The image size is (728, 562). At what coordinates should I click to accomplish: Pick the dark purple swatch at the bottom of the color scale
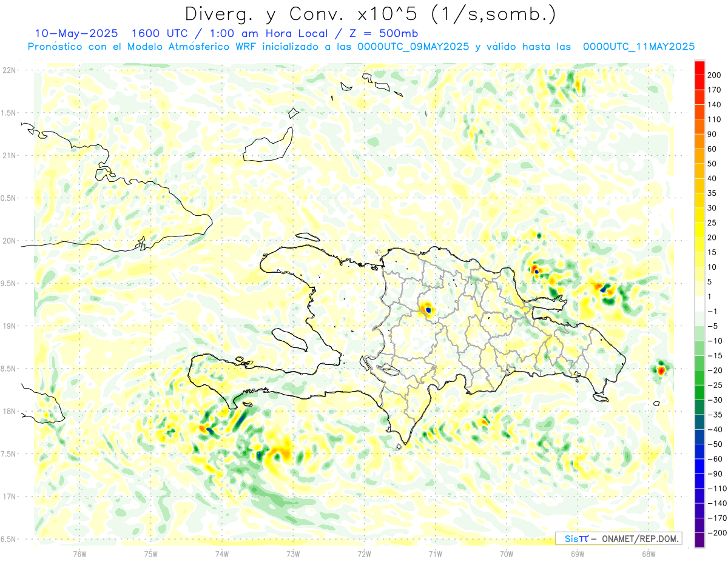click(699, 540)
